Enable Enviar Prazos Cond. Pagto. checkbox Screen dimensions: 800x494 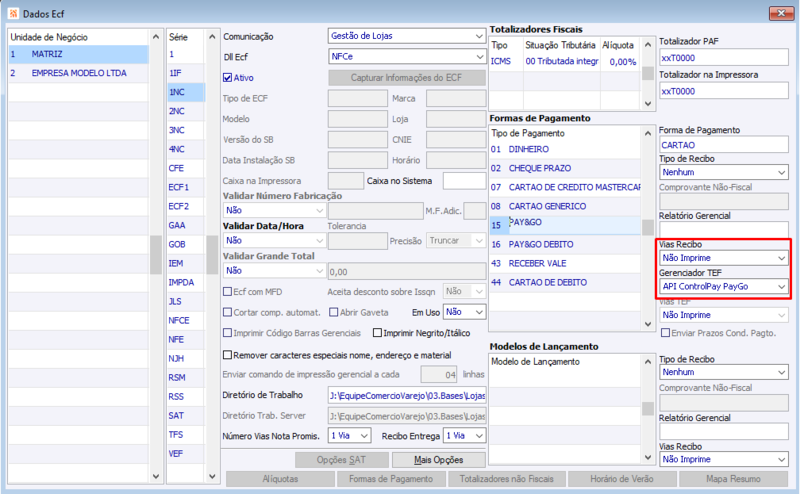point(665,333)
